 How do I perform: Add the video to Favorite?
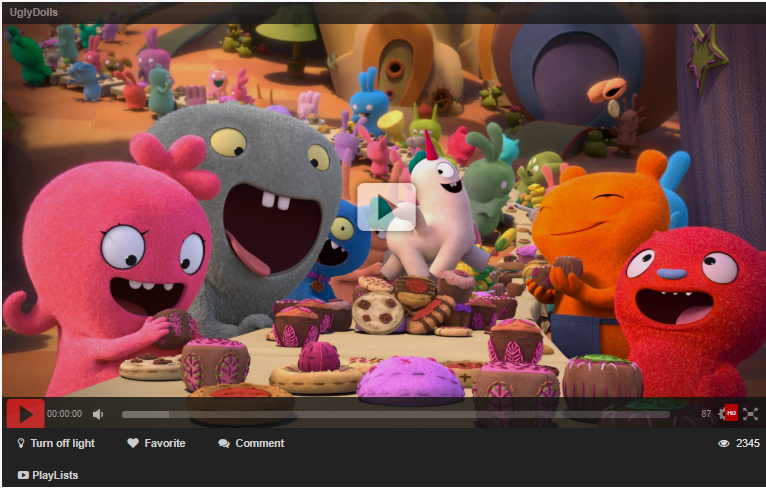click(156, 443)
